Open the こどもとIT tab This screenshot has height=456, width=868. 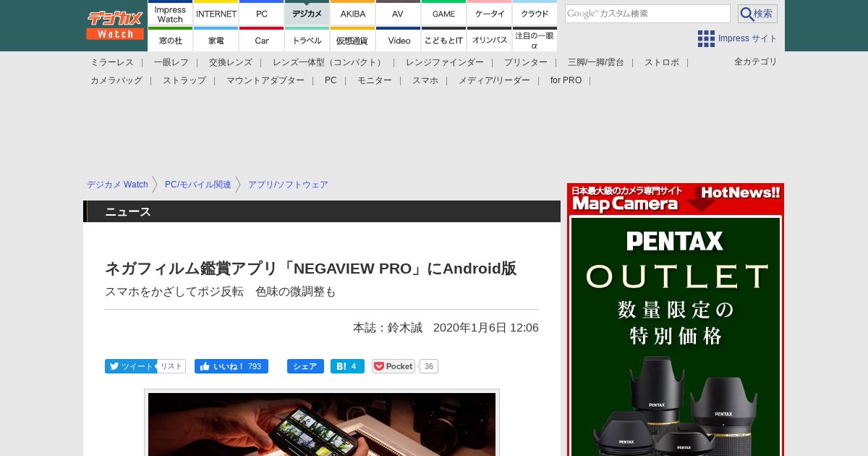(444, 40)
